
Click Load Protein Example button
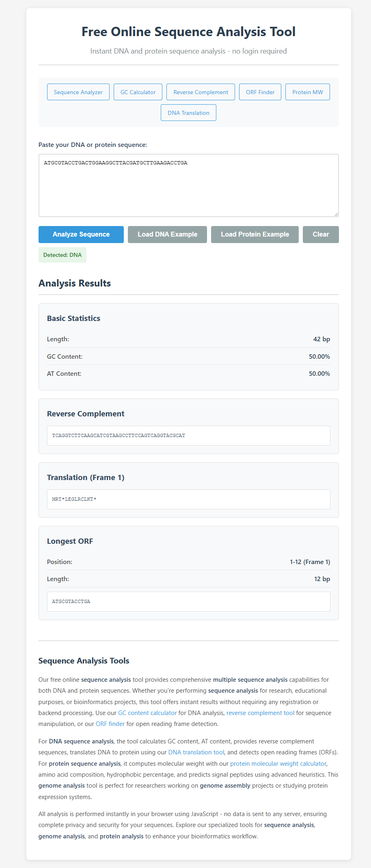tap(255, 235)
